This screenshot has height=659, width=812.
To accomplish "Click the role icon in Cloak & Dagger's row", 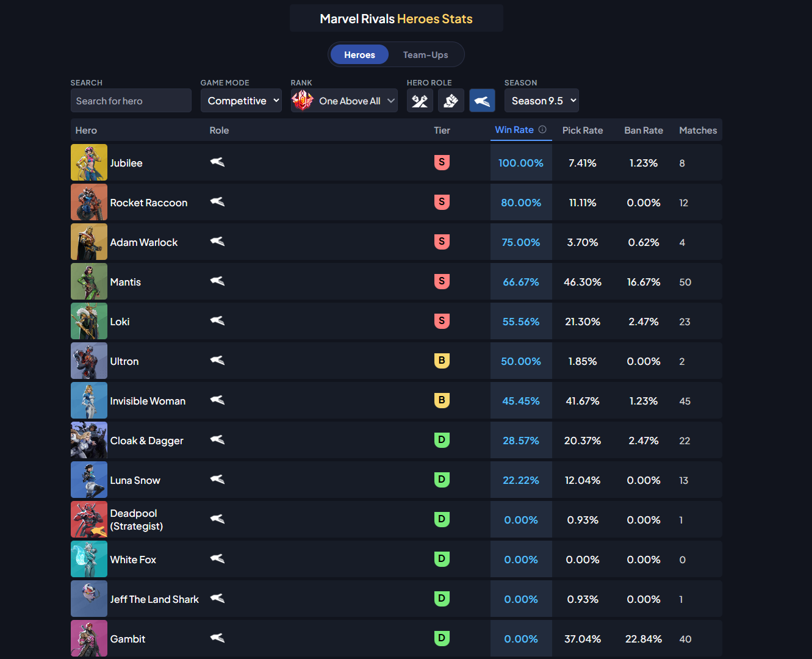I will pyautogui.click(x=218, y=440).
